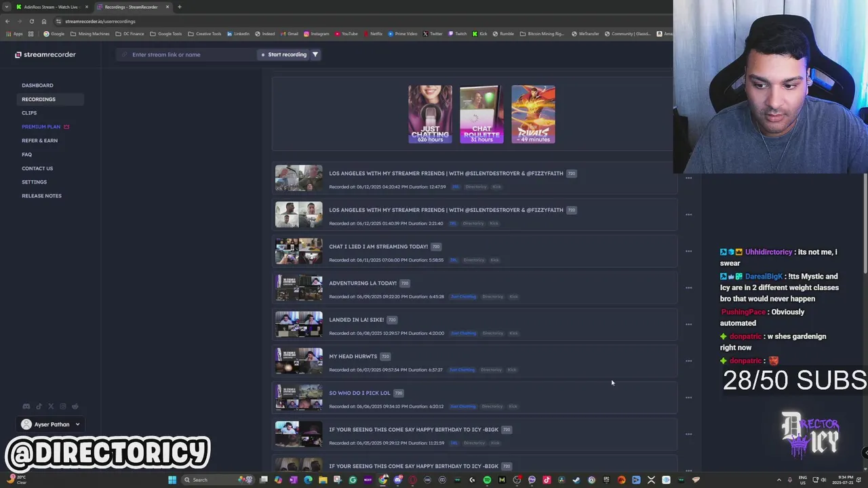The width and height of the screenshot is (868, 488).
Task: Go forward in the browser
Action: tap(19, 21)
